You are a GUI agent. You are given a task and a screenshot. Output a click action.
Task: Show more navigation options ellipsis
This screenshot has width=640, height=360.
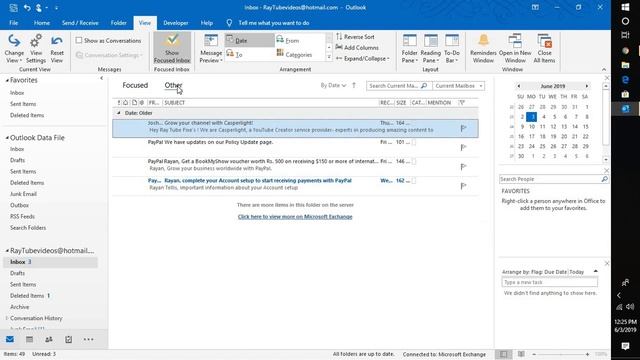coord(88,339)
